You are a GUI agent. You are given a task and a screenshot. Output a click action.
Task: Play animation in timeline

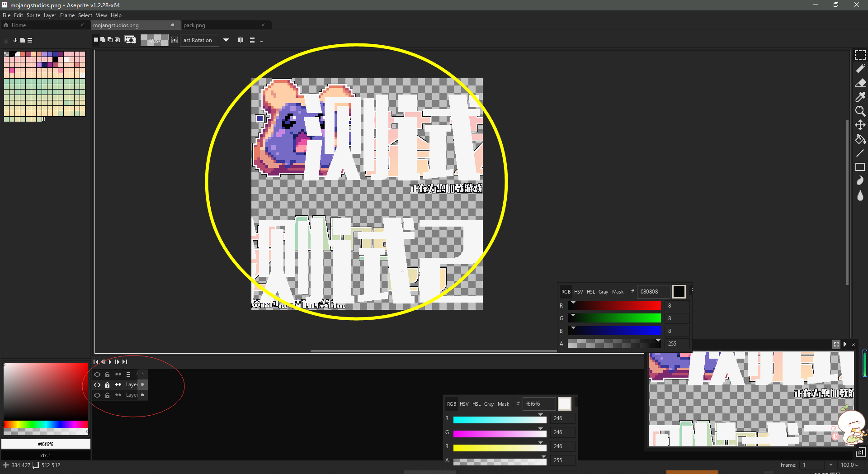click(x=110, y=362)
